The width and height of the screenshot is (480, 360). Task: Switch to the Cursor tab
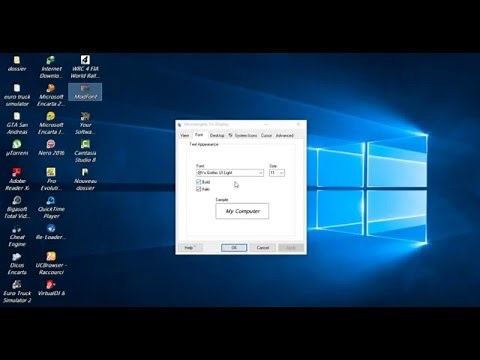coord(266,135)
